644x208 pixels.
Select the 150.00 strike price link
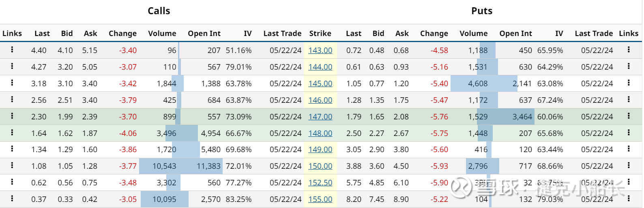point(320,166)
